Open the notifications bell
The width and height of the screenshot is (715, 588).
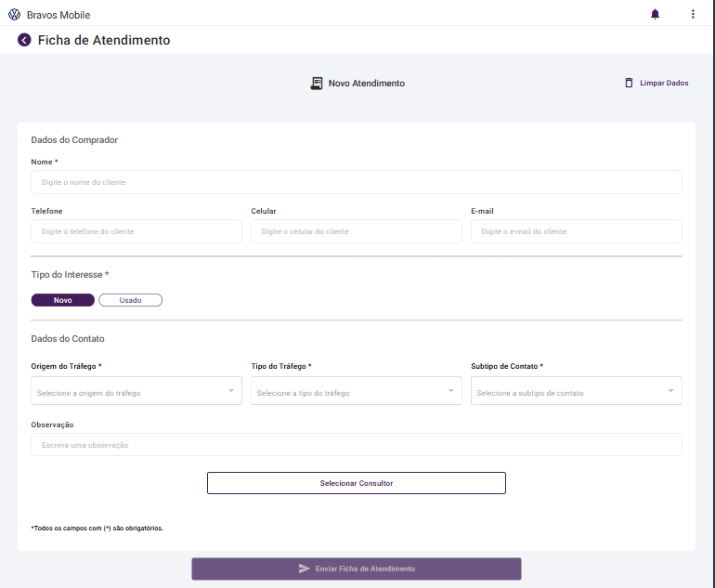(x=656, y=14)
